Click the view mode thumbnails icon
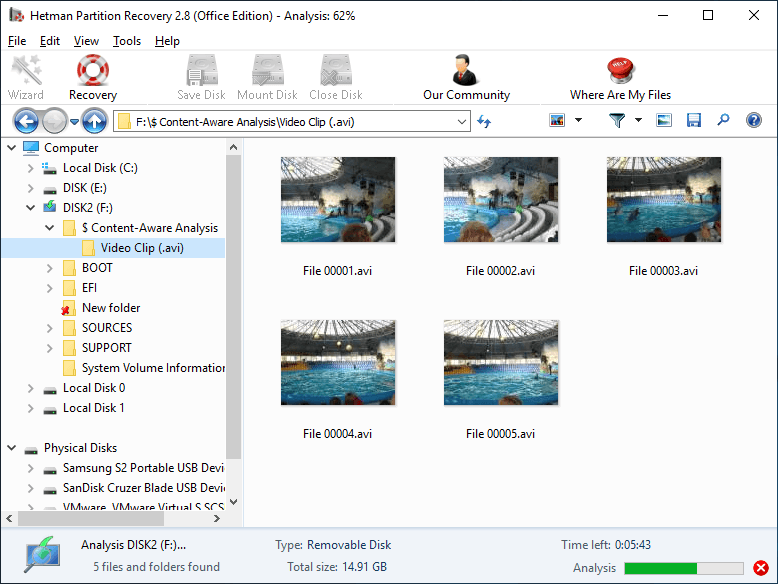Screen dimensions: 778x584 [x=557, y=120]
